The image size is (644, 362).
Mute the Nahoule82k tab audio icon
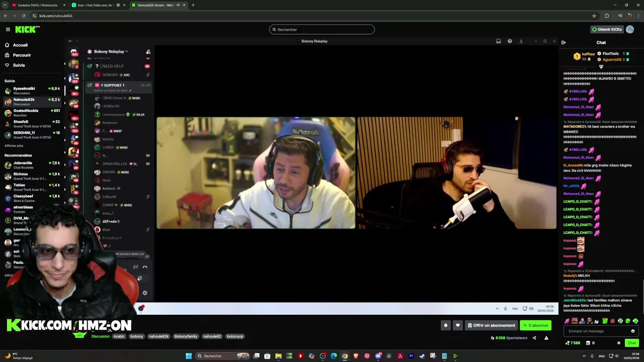(x=178, y=5)
